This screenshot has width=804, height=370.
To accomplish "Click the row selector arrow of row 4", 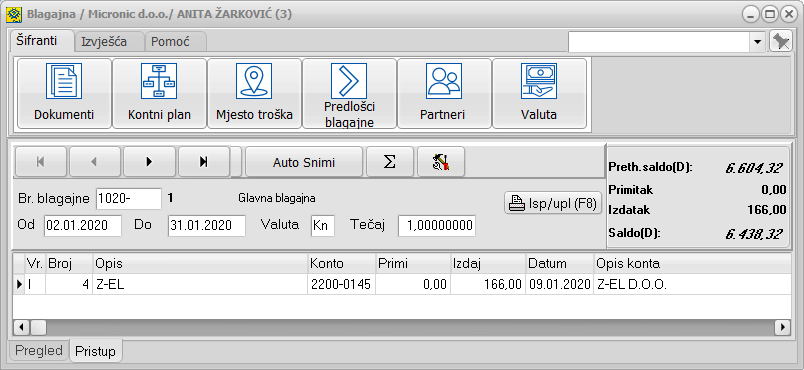I will tap(19, 284).
